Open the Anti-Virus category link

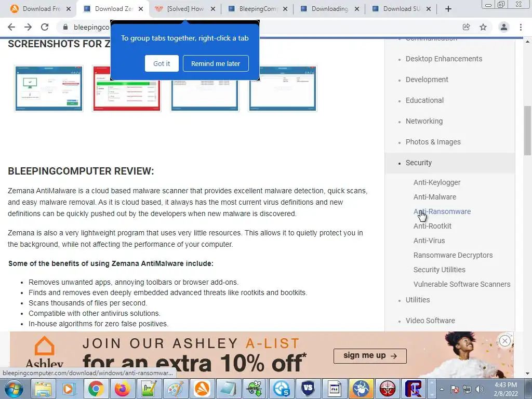429,241
